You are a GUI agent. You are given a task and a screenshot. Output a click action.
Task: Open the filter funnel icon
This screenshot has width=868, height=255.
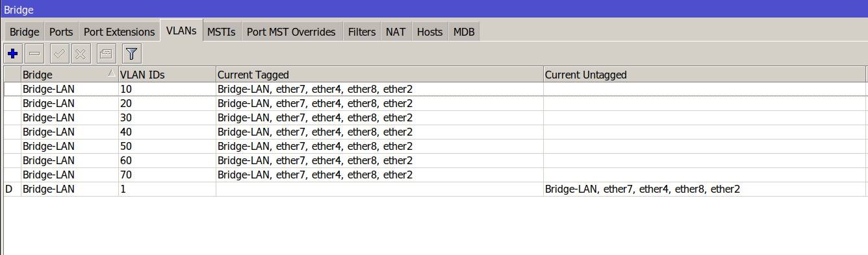coord(132,53)
